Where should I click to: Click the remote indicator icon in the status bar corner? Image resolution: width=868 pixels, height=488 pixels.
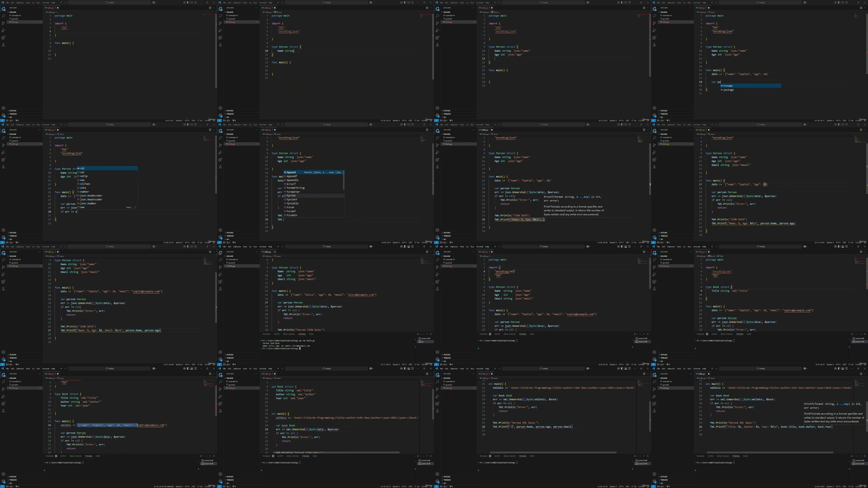tap(2, 120)
